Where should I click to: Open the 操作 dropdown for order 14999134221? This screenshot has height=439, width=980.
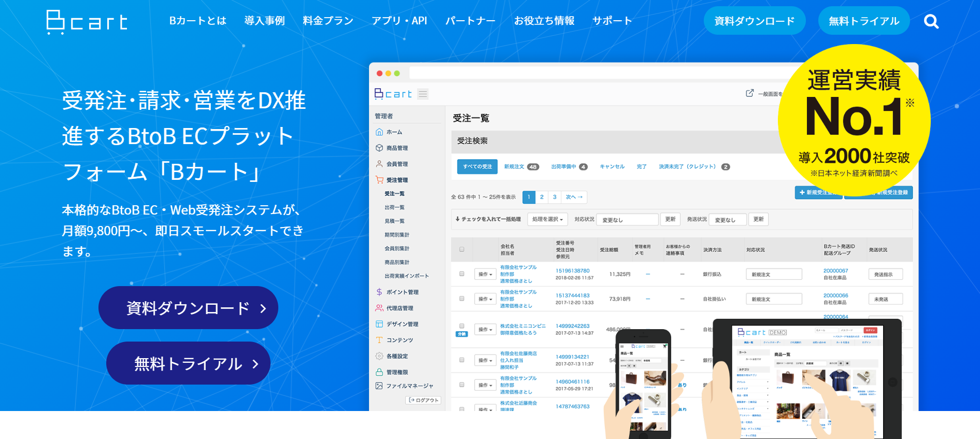[485, 360]
